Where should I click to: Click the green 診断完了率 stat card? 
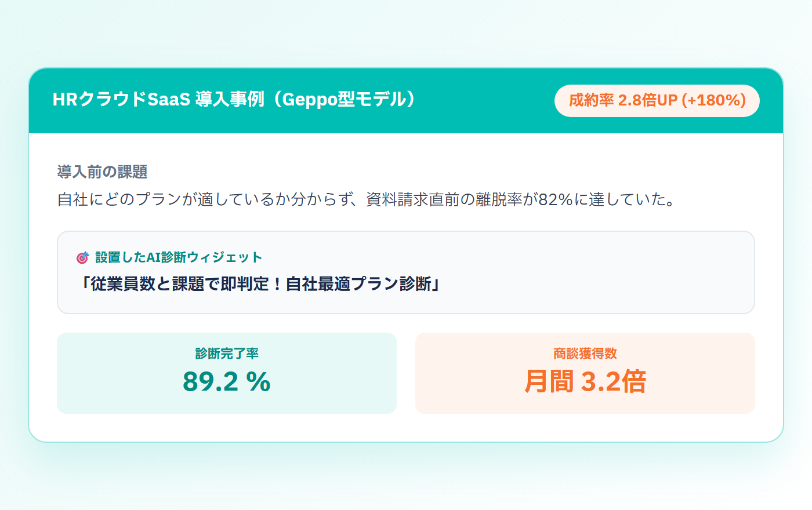[227, 373]
